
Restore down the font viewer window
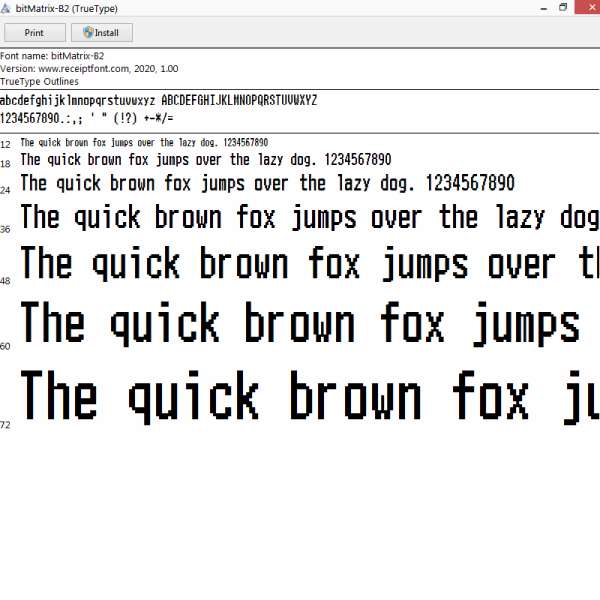[x=563, y=7]
